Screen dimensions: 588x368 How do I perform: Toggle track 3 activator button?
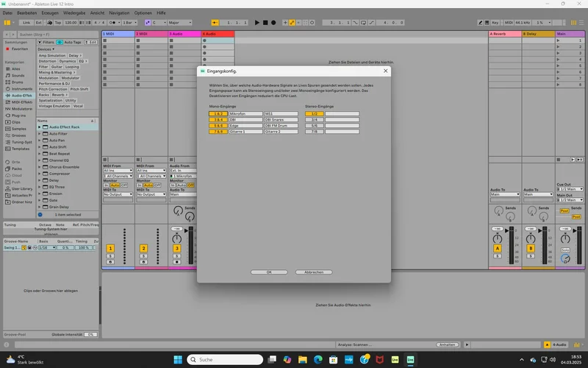click(x=176, y=248)
